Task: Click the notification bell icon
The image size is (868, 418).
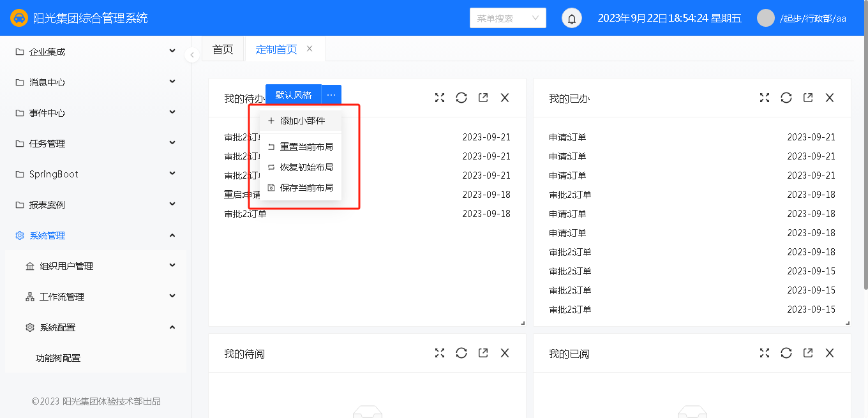Action: [572, 19]
